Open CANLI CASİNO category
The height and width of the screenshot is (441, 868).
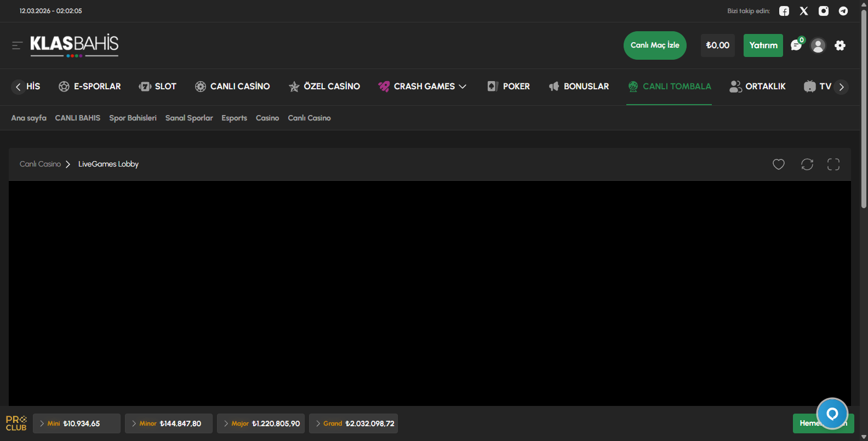click(232, 87)
